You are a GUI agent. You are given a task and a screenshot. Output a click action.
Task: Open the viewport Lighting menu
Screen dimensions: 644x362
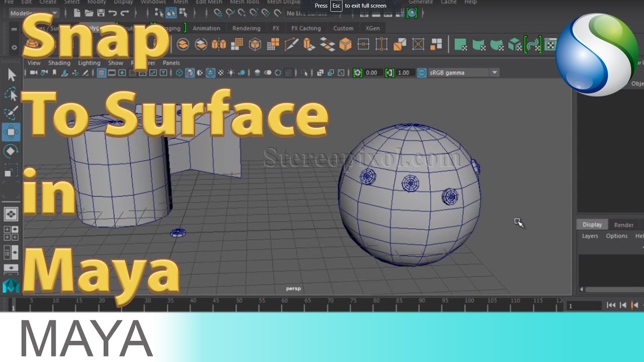pyautogui.click(x=89, y=63)
